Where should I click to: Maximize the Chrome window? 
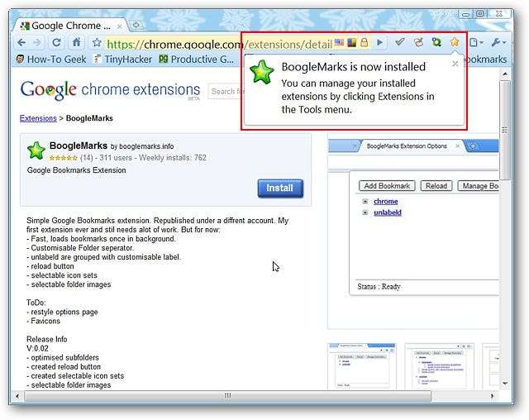[480, 14]
